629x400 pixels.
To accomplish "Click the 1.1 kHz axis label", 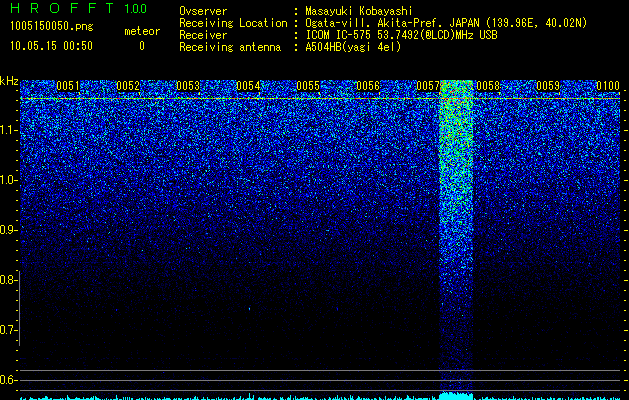I will click(x=9, y=131).
